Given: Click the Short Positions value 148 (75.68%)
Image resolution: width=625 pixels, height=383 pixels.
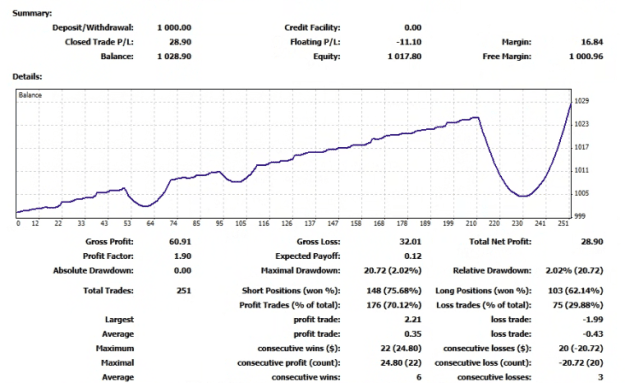Looking at the screenshot, I should (x=394, y=291).
